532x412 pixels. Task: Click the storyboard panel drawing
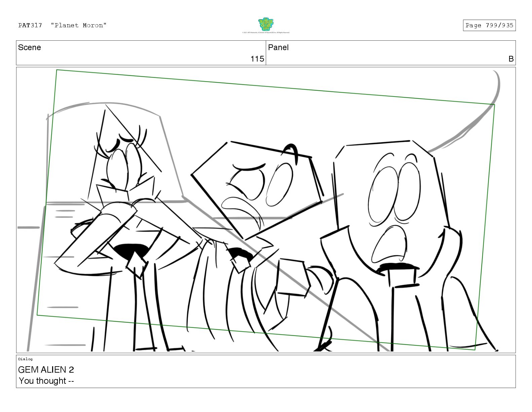[x=266, y=210]
